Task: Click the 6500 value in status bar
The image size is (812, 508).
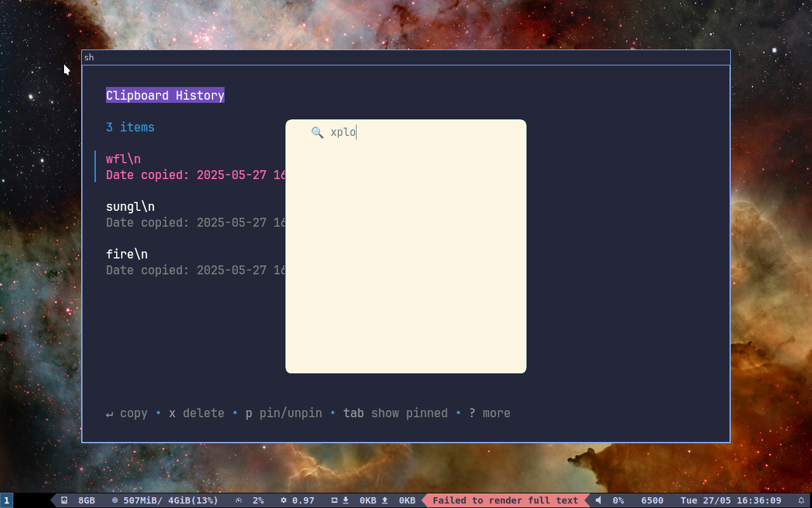Action: (x=652, y=500)
